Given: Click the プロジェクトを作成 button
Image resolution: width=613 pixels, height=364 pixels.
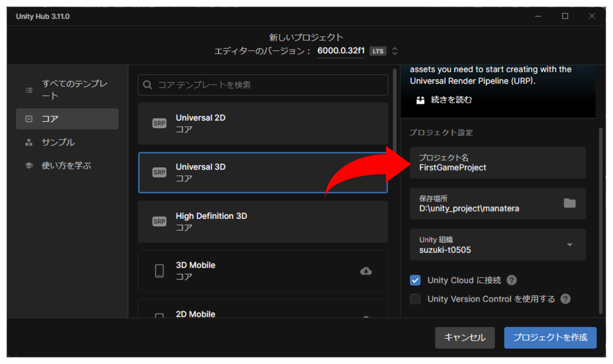Looking at the screenshot, I should 550,338.
